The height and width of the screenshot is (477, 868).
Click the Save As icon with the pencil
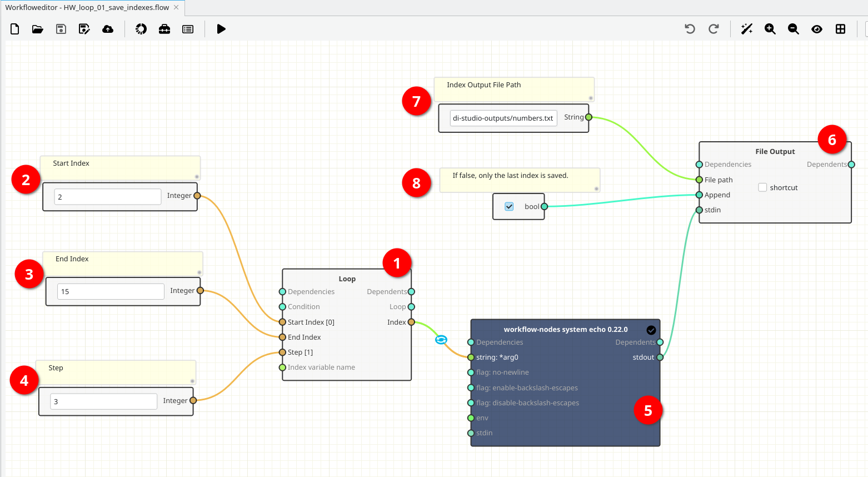[84, 29]
